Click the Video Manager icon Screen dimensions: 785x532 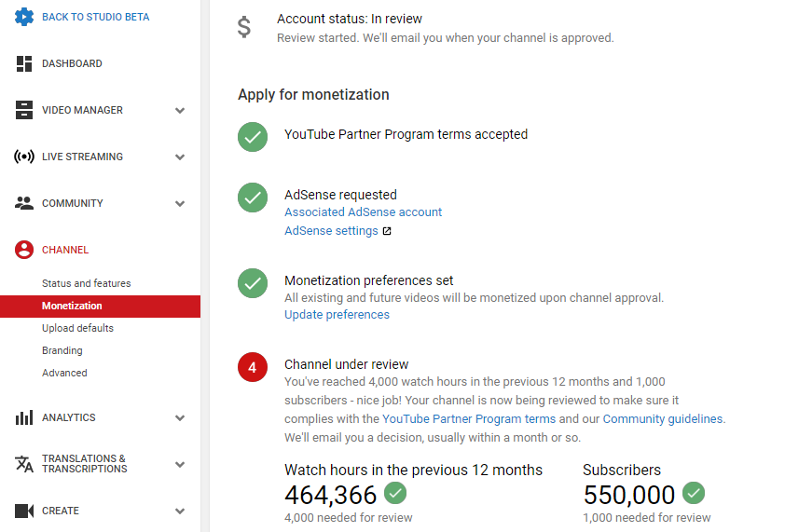(x=24, y=110)
